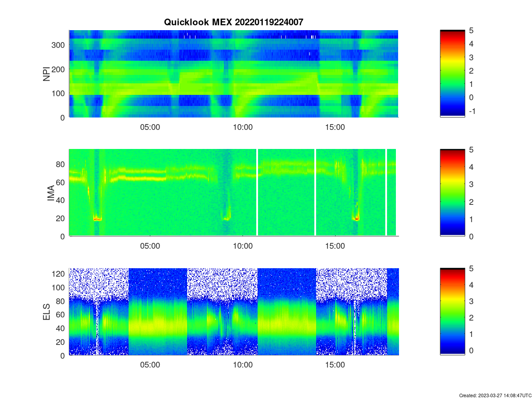Select the ELS y-axis label

tap(47, 312)
